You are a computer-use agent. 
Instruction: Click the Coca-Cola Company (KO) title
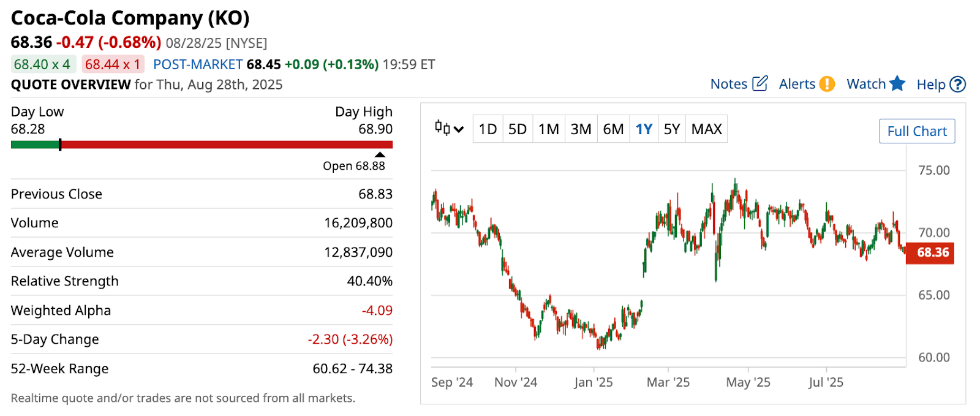pyautogui.click(x=130, y=18)
